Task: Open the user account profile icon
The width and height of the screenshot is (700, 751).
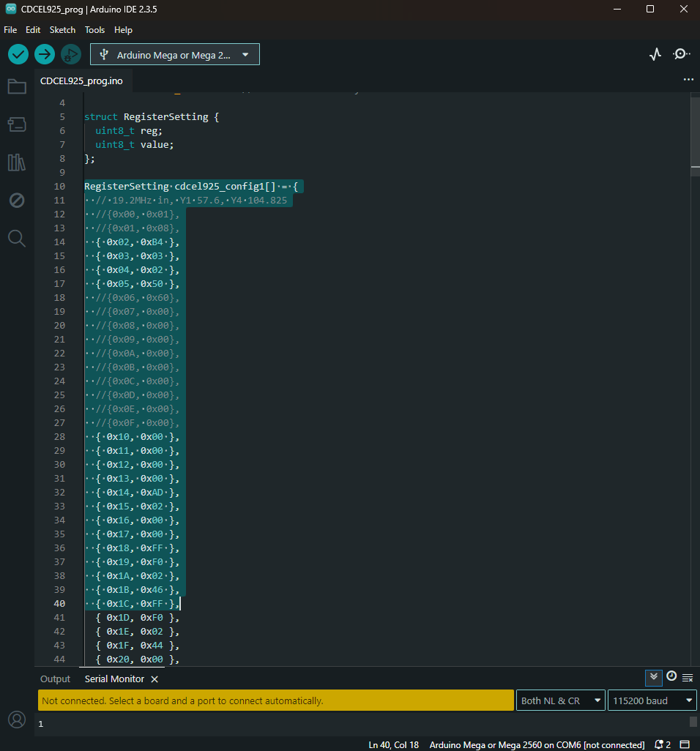Action: (x=17, y=720)
